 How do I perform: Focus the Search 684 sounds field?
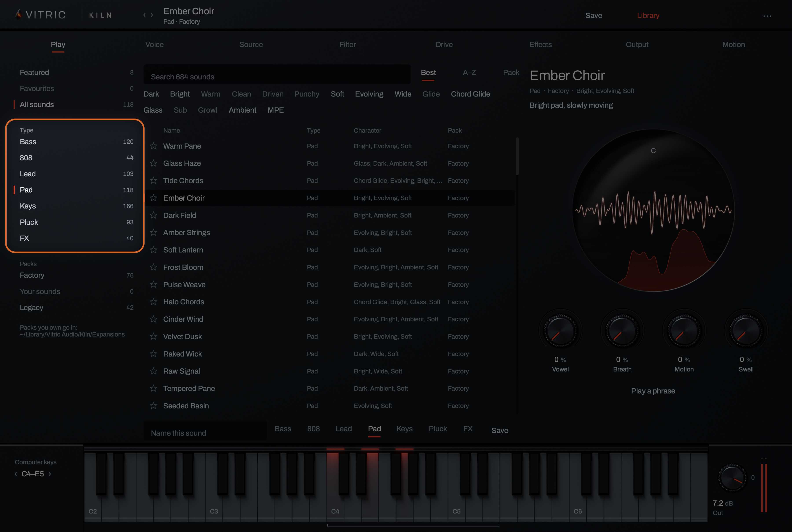[277, 75]
